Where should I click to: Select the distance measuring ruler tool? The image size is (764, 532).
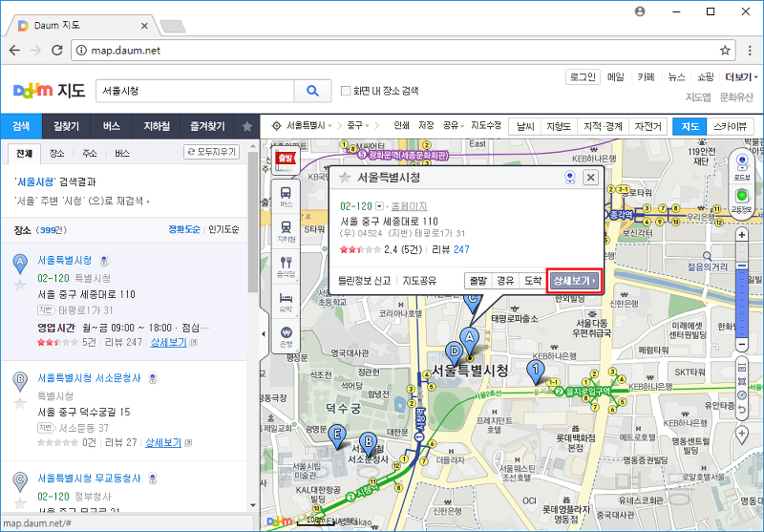click(x=742, y=367)
